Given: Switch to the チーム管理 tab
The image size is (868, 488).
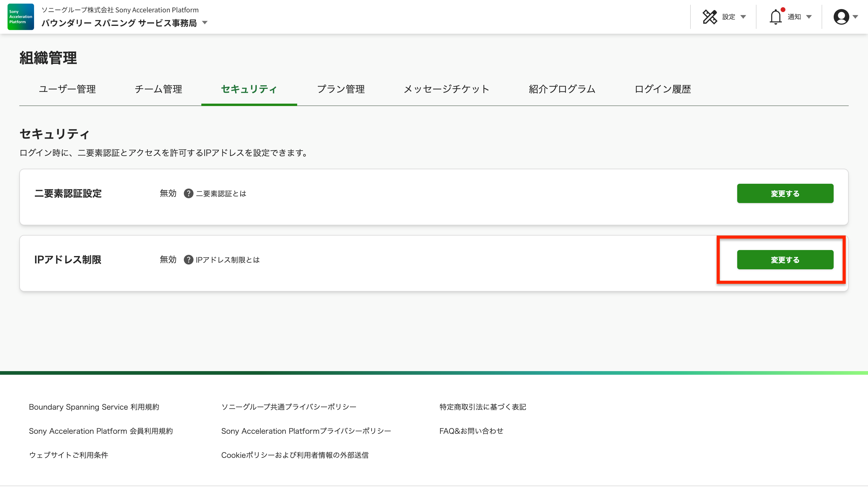Looking at the screenshot, I should click(158, 89).
